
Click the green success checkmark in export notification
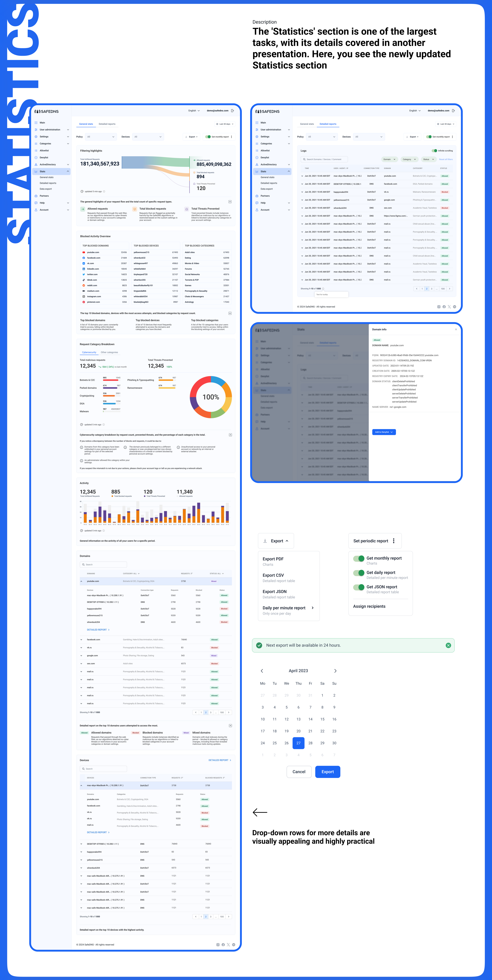click(259, 645)
